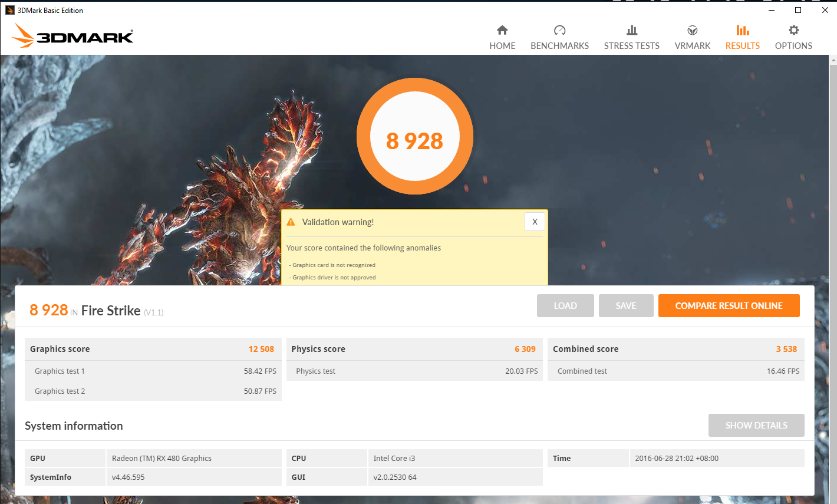Click the Validation warning! heading

click(x=338, y=222)
